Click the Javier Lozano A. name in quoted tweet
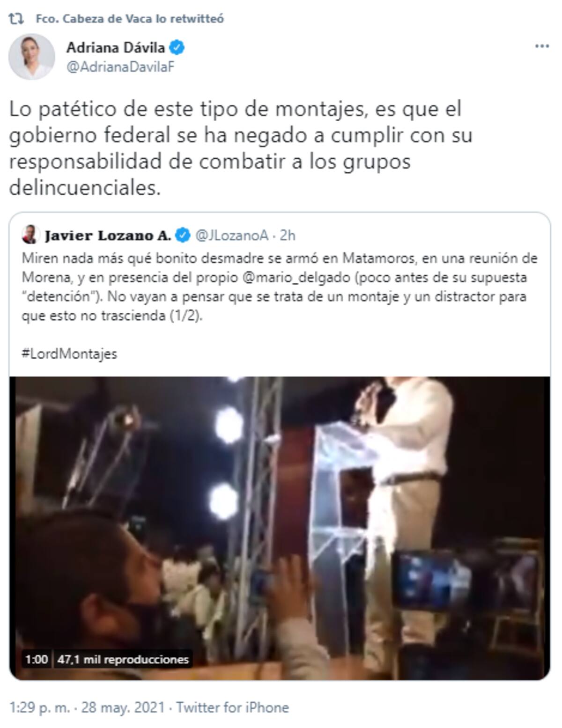The image size is (562, 728). (x=108, y=235)
